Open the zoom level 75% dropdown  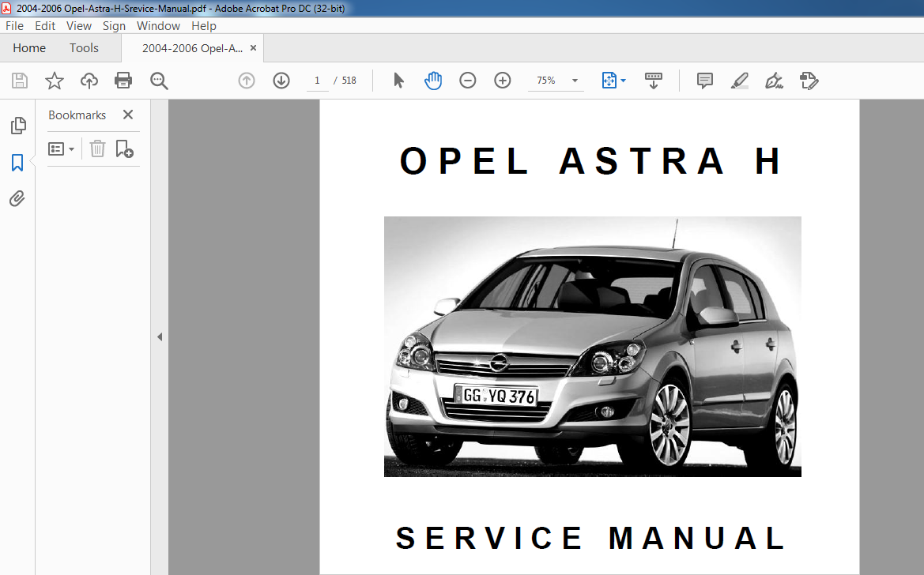click(575, 81)
